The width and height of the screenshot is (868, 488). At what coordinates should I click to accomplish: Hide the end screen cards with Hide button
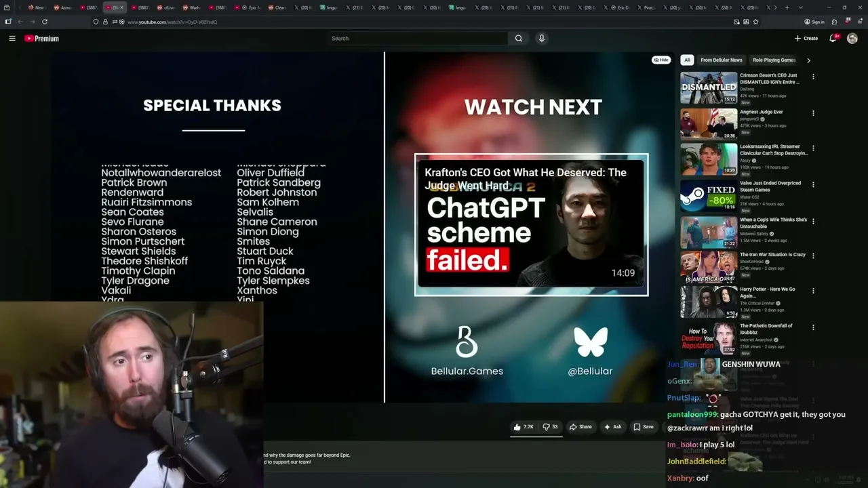click(661, 60)
